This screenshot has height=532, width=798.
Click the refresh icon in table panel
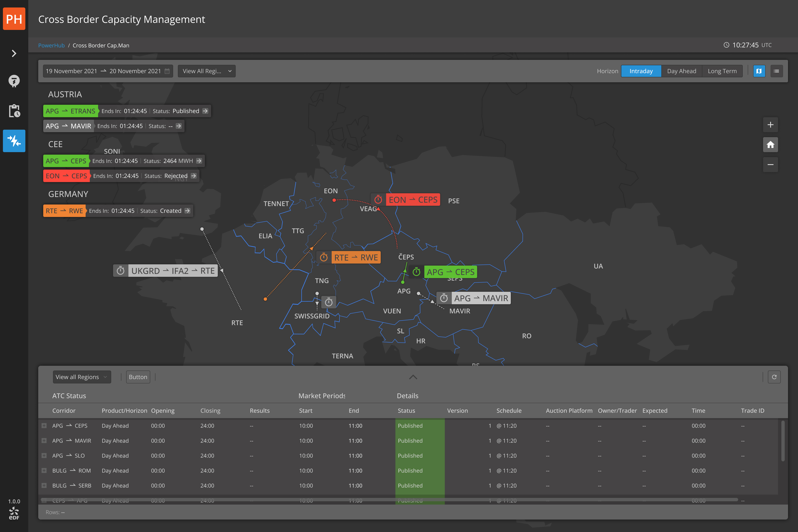tap(774, 377)
